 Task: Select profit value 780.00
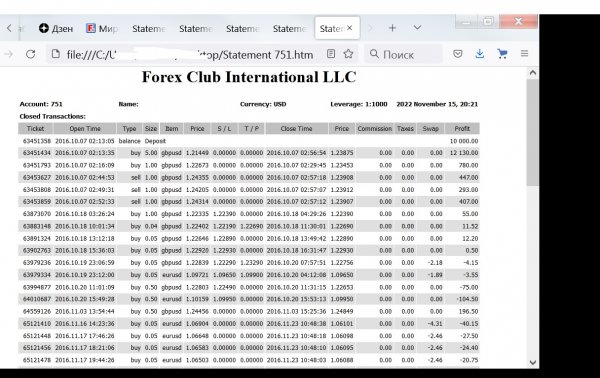pyautogui.click(x=468, y=165)
